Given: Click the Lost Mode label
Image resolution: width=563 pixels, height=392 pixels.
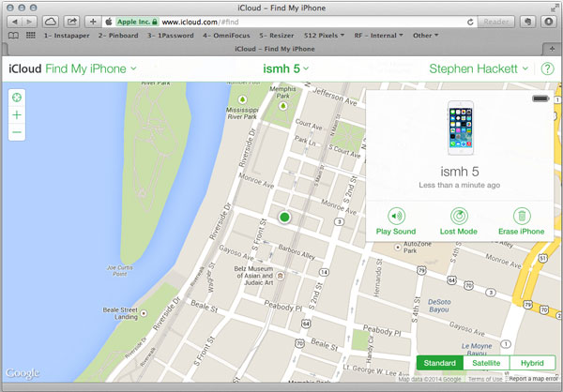Looking at the screenshot, I should click(x=459, y=232).
